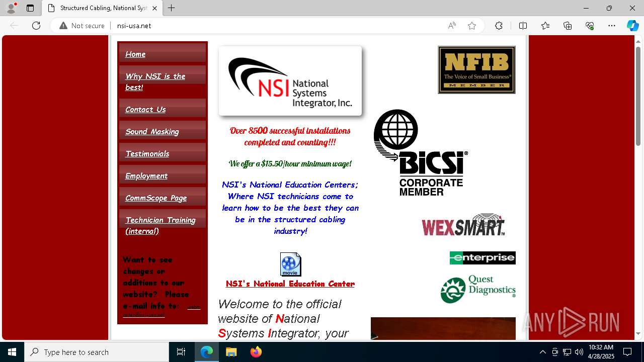Open Technician Training (internal) link
644x362 pixels.
pos(160,225)
